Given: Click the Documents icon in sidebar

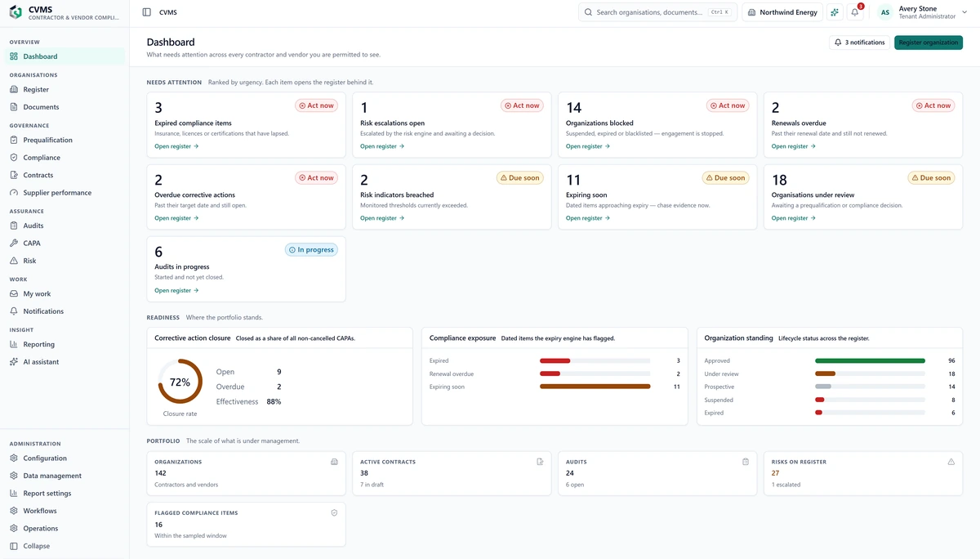Looking at the screenshot, I should (14, 107).
